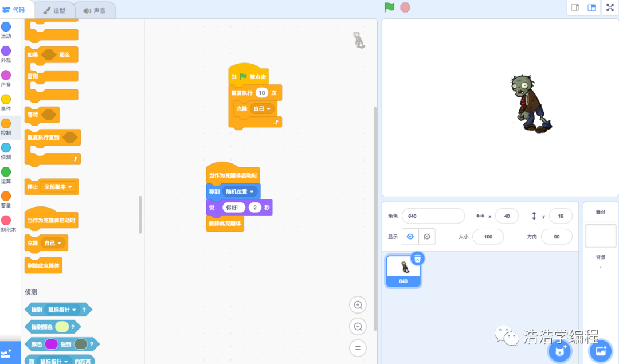Image resolution: width=619 pixels, height=364 pixels.
Task: Select 删除此克隆体 block in palette
Action: [x=43, y=265]
